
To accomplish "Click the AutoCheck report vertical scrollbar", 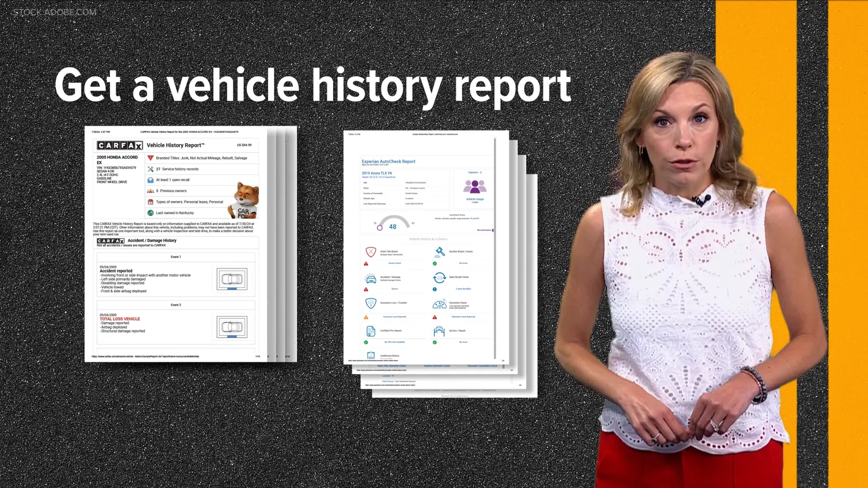I will tap(495, 248).
